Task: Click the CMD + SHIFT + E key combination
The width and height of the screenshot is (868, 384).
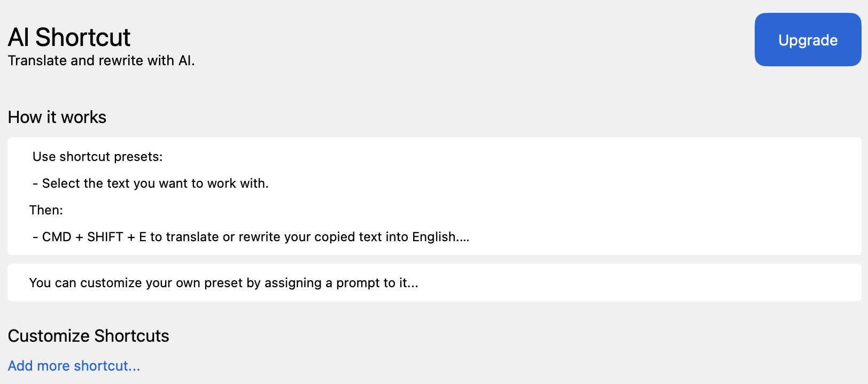Action: coord(94,237)
